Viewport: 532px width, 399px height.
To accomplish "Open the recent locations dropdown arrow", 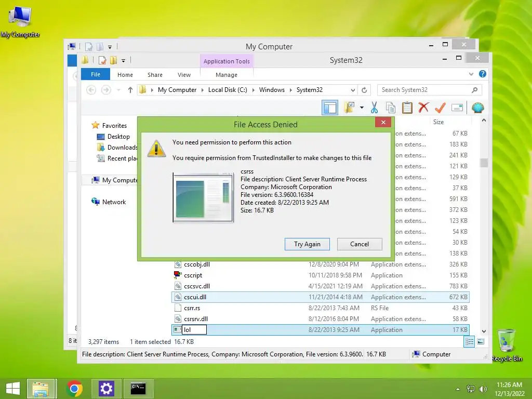I will coord(118,90).
